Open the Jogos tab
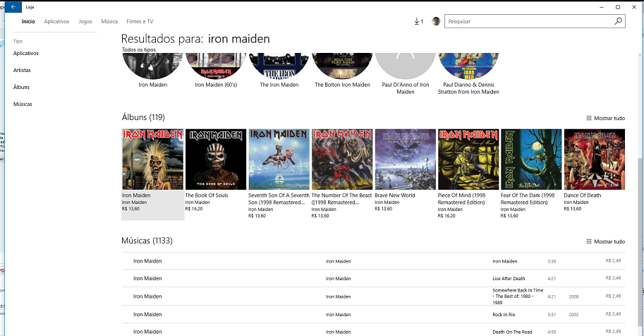Viewport: 644px width, 336px height. [x=85, y=21]
